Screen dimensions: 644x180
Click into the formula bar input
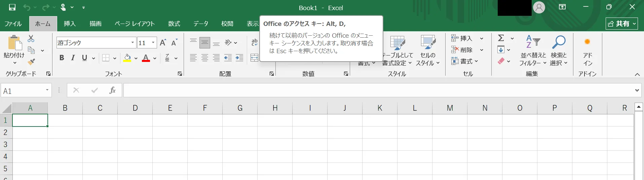(377, 90)
